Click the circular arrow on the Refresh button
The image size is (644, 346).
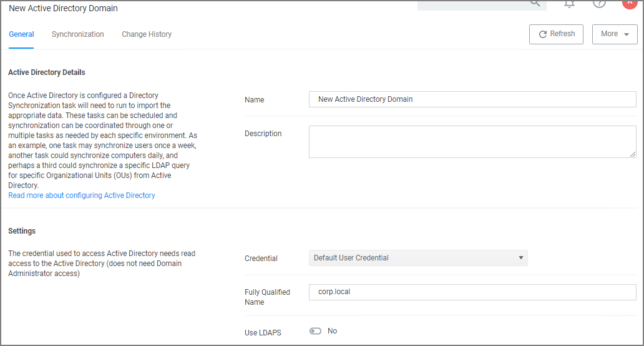542,34
